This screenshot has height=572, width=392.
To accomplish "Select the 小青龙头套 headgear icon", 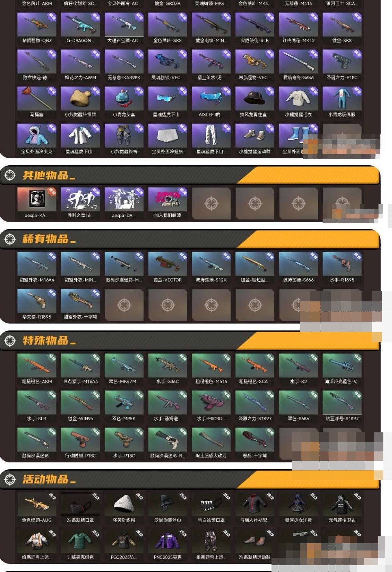I will click(124, 102).
